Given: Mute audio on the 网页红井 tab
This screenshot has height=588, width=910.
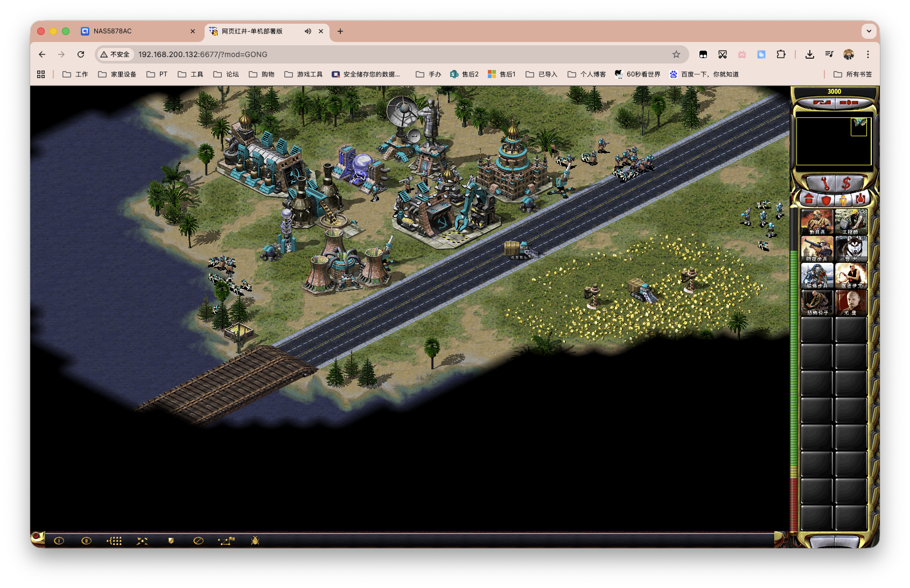Looking at the screenshot, I should 307,31.
